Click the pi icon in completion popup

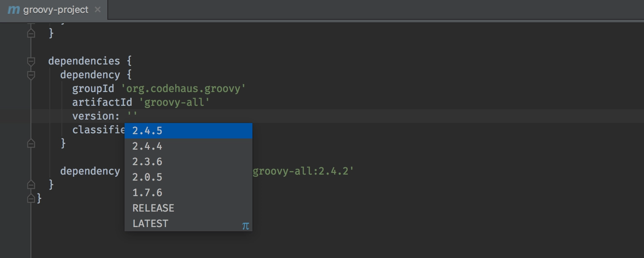pos(245,226)
